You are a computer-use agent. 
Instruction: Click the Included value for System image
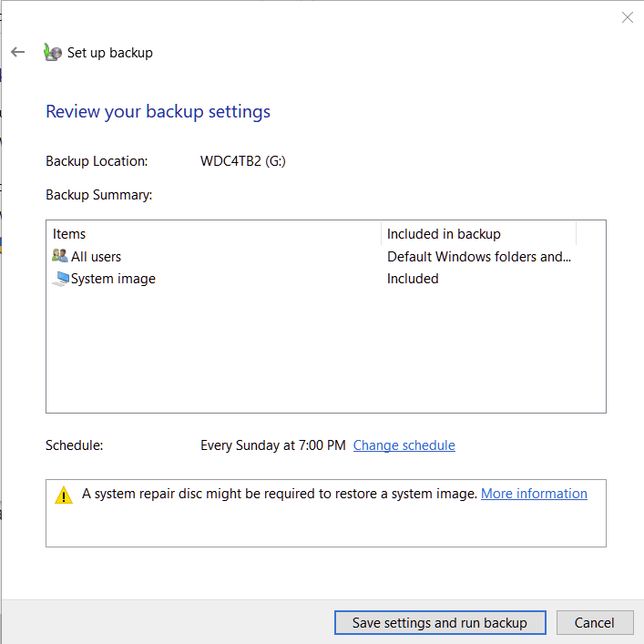pos(413,279)
